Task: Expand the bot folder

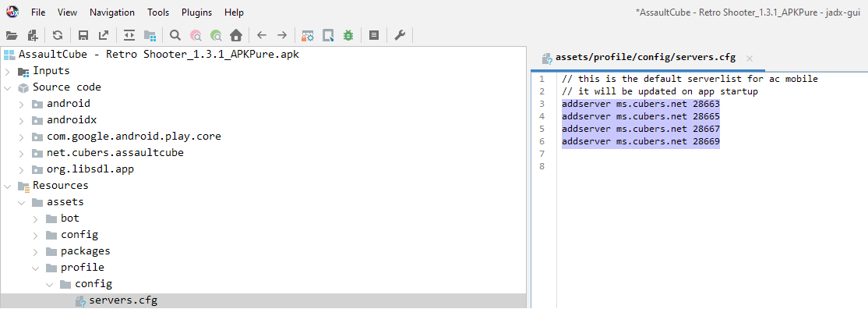Action: click(x=35, y=218)
